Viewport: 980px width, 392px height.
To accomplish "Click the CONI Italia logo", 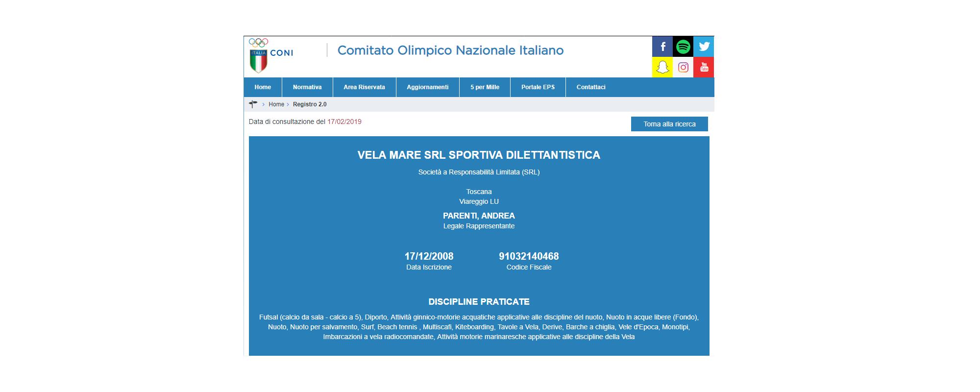I will [270, 55].
